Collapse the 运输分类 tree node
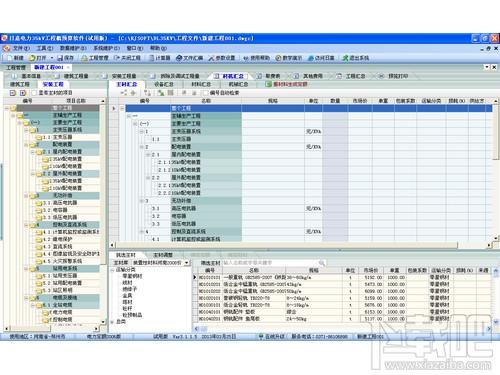 point(112,270)
